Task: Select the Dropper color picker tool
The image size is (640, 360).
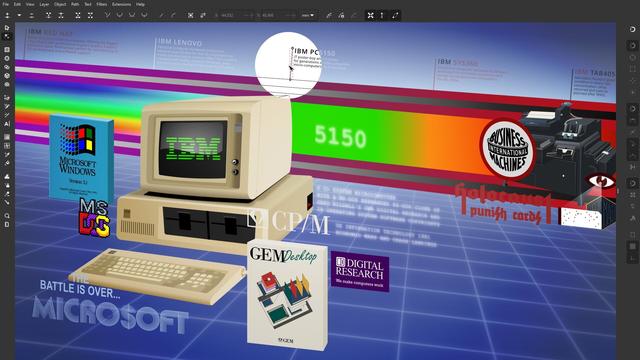Action: click(x=7, y=154)
